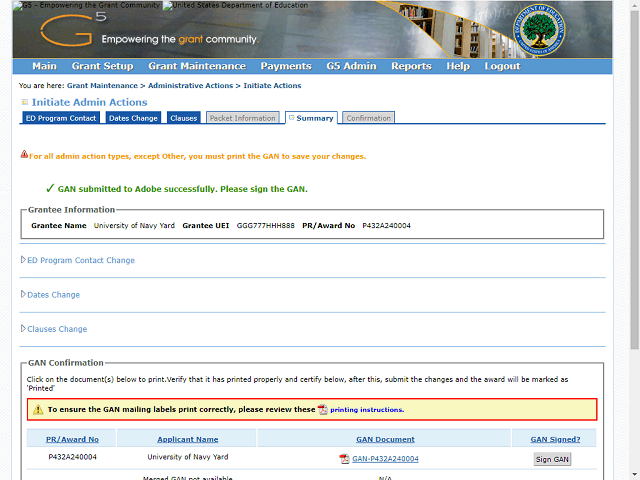This screenshot has width=640, height=480.
Task: Click the GAN submitted to Adobe success message
Action: [182, 189]
